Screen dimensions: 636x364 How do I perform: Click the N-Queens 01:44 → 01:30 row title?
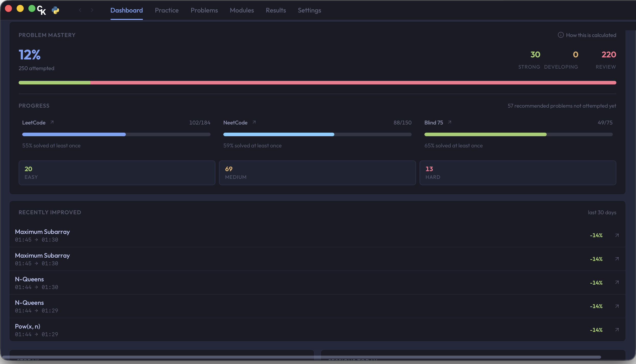(x=29, y=279)
